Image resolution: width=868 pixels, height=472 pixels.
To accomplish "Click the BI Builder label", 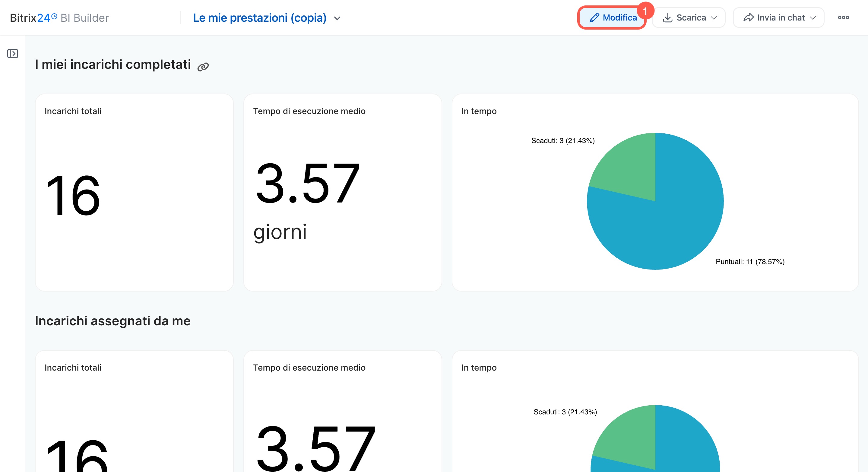I will [84, 18].
